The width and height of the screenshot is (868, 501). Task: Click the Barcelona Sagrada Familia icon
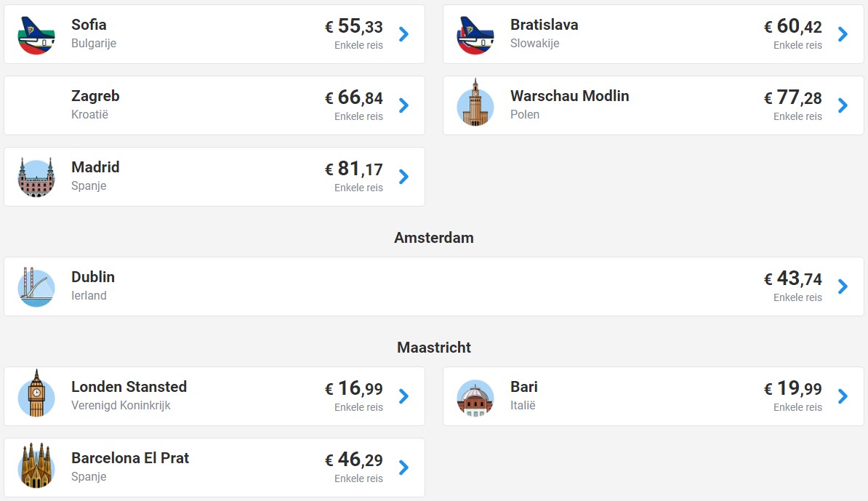(36, 465)
